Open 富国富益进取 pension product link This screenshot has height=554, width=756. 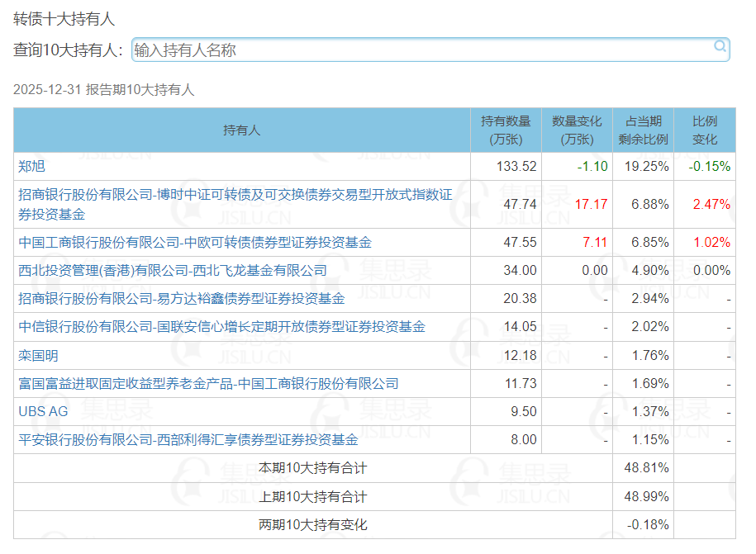[x=208, y=383]
